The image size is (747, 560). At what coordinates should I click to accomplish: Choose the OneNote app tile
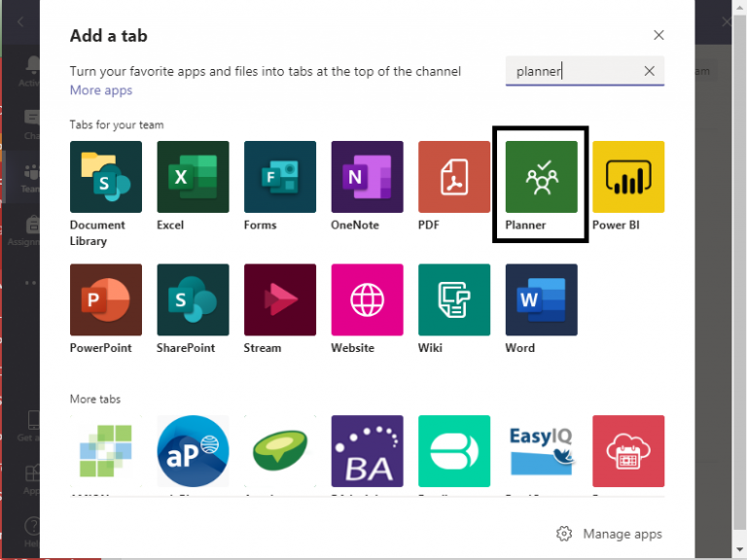368,177
